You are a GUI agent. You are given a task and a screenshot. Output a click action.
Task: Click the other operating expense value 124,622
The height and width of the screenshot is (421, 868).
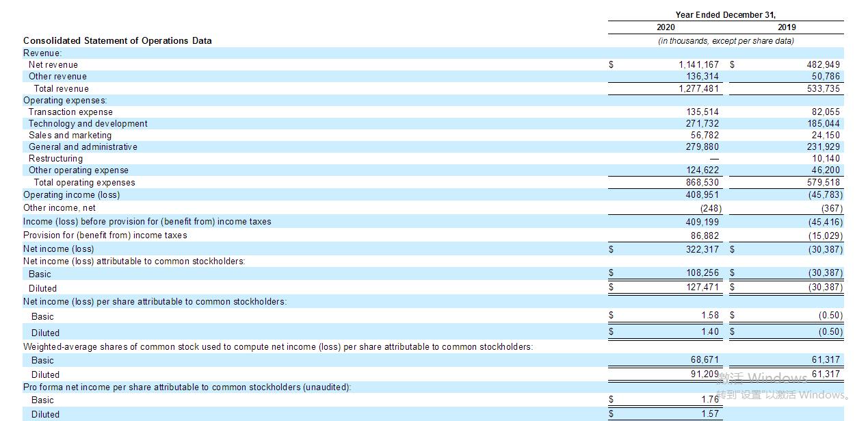(702, 170)
